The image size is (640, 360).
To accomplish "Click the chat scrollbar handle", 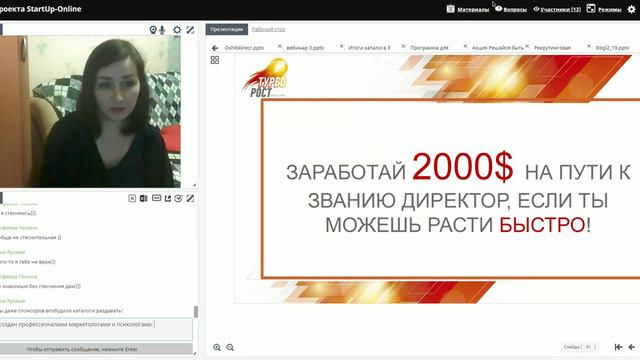I will [x=196, y=312].
